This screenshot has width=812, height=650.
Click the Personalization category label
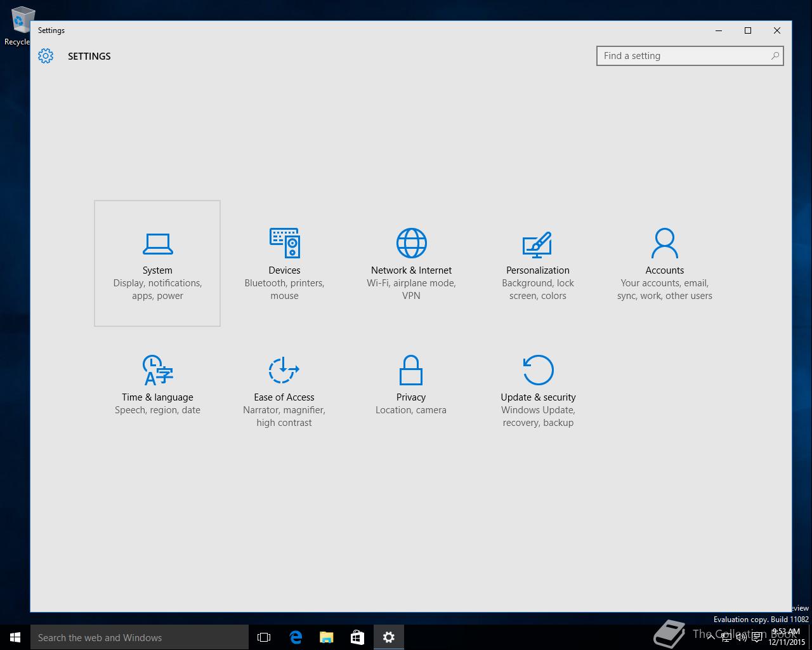[538, 270]
